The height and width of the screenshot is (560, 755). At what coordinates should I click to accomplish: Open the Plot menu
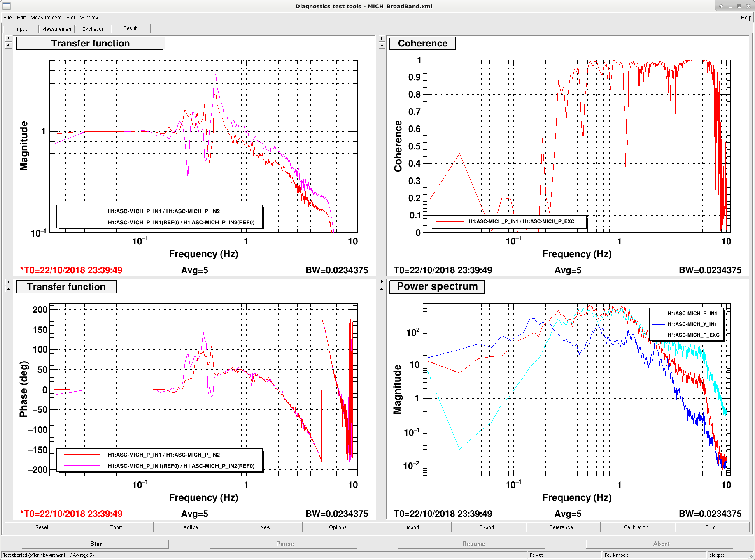70,18
